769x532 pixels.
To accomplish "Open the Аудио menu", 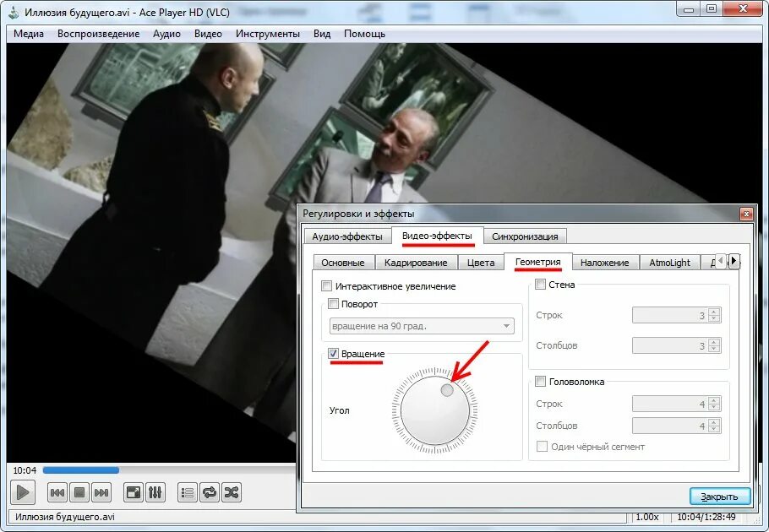I will click(166, 34).
